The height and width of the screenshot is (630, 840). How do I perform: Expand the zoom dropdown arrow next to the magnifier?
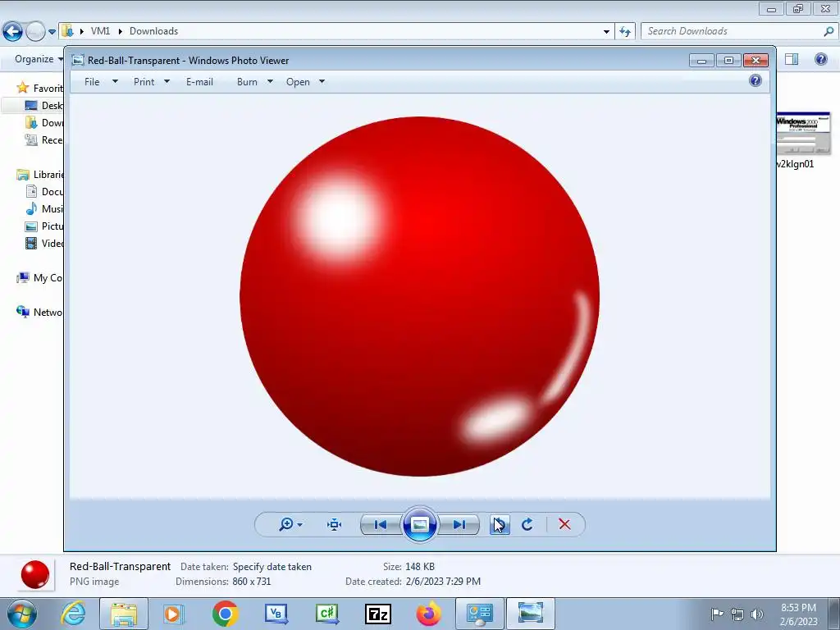point(300,525)
